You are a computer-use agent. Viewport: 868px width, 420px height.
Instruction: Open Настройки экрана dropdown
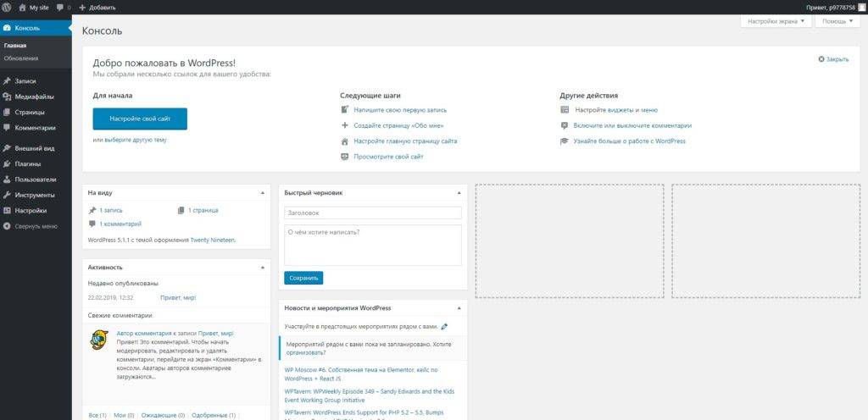pyautogui.click(x=776, y=21)
